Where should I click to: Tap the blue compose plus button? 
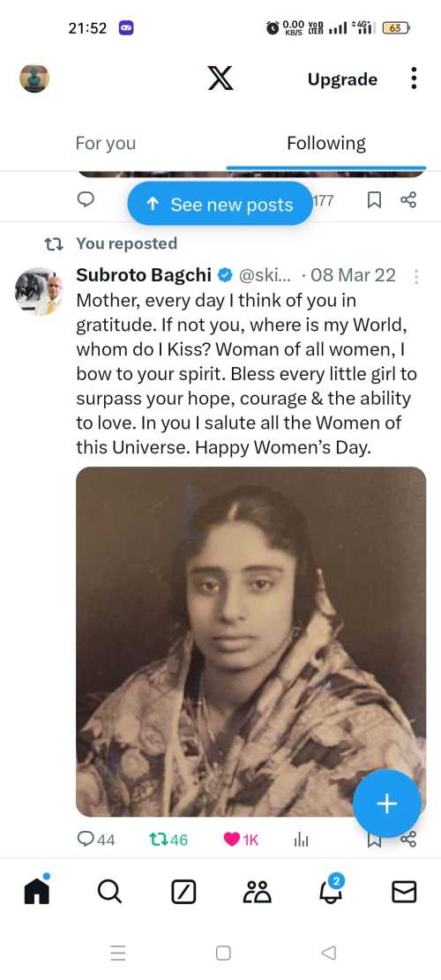tap(386, 803)
